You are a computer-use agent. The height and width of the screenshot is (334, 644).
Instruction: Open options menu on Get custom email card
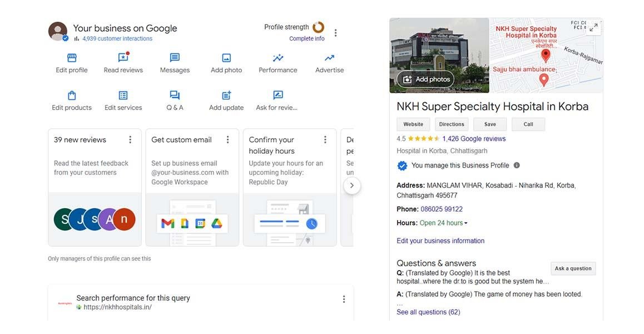pyautogui.click(x=227, y=140)
